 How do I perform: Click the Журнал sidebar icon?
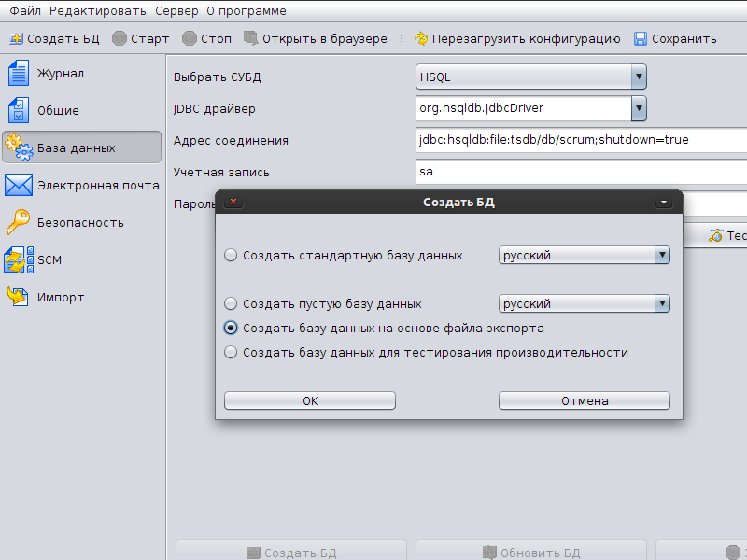tap(19, 73)
